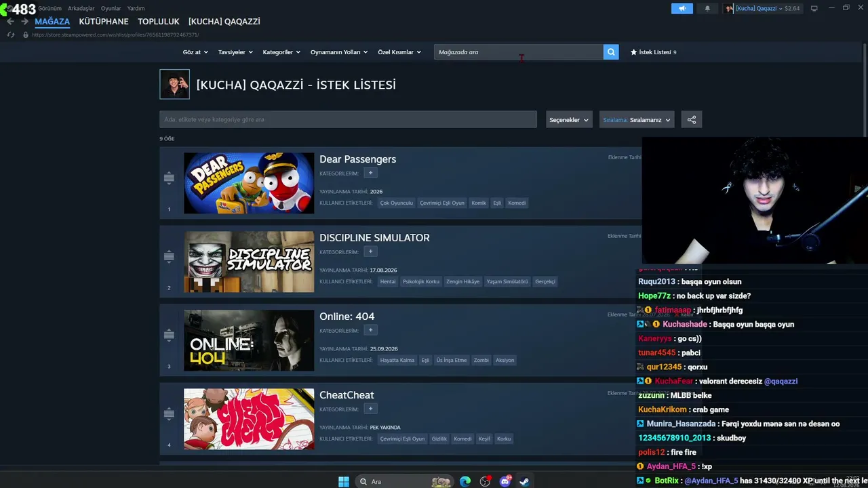
Task: Open the DISCIPLINE SIMULATOR cover thumbnail
Action: pyautogui.click(x=249, y=262)
